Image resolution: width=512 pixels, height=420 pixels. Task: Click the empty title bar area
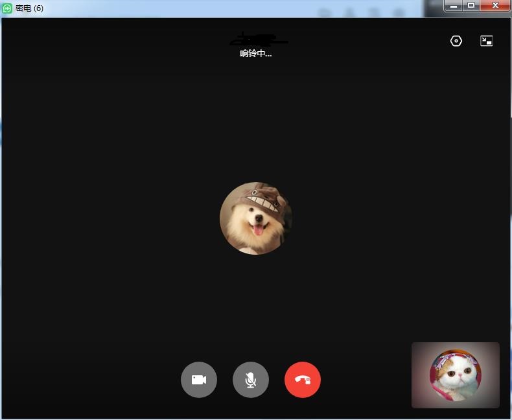[194, 8]
